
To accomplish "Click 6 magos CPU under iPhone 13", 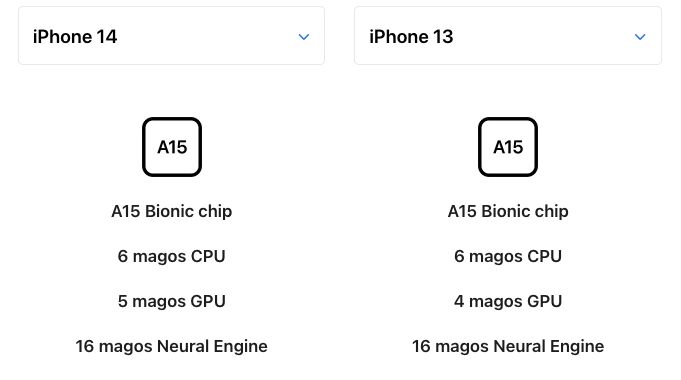I will [508, 256].
